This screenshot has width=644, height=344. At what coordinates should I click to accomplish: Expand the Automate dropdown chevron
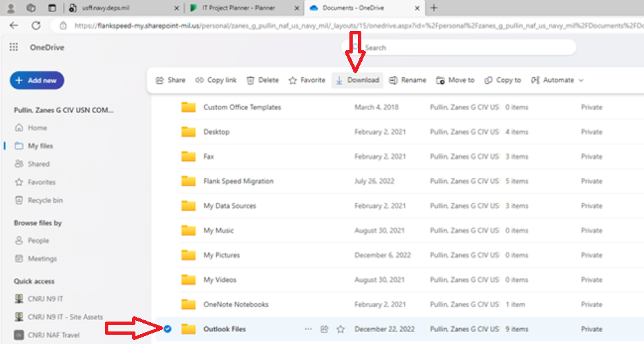[x=581, y=81]
